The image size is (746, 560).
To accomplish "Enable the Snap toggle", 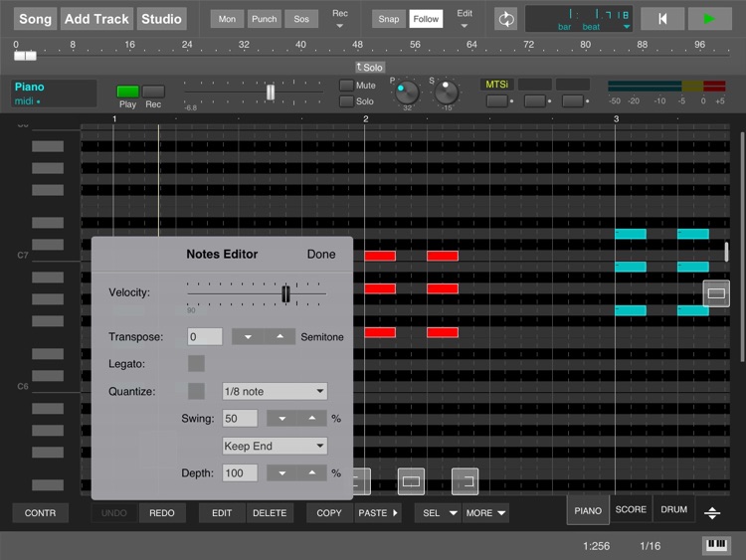I will tap(389, 19).
